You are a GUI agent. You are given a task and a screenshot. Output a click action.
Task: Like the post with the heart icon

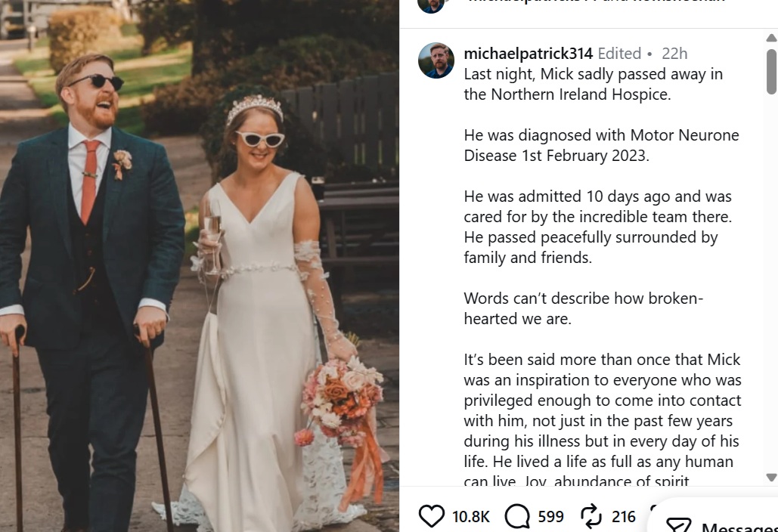click(x=432, y=517)
